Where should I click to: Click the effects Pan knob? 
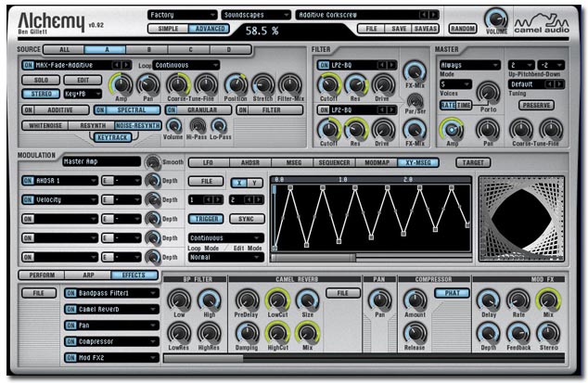[x=379, y=300]
